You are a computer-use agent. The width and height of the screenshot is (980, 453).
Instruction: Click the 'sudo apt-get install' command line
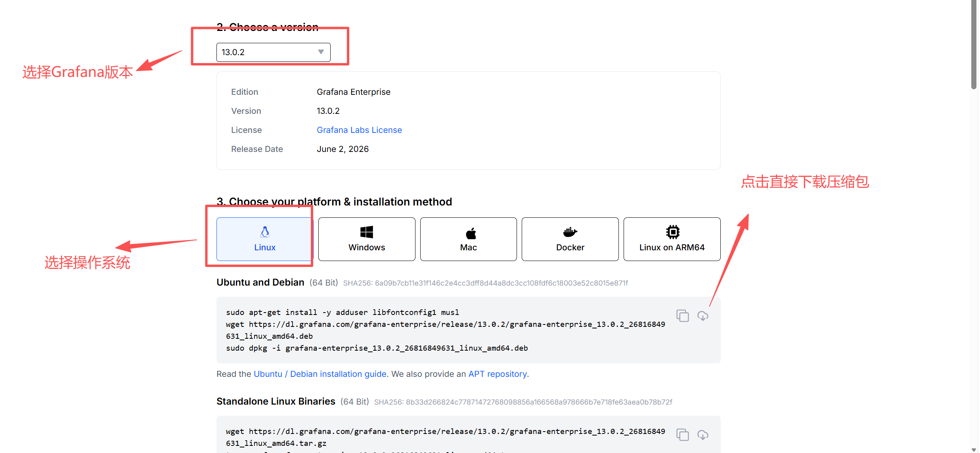(x=343, y=313)
